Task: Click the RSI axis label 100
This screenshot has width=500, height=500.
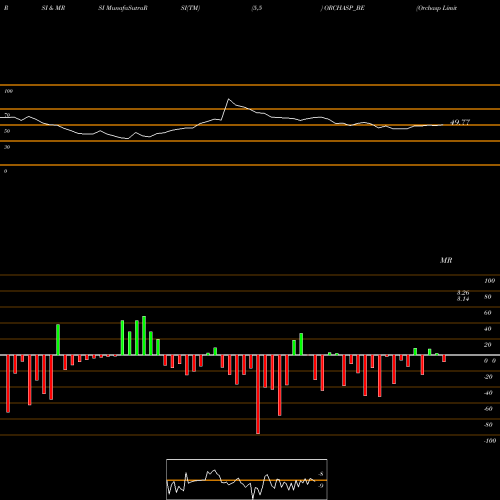Action: pyautogui.click(x=8, y=91)
